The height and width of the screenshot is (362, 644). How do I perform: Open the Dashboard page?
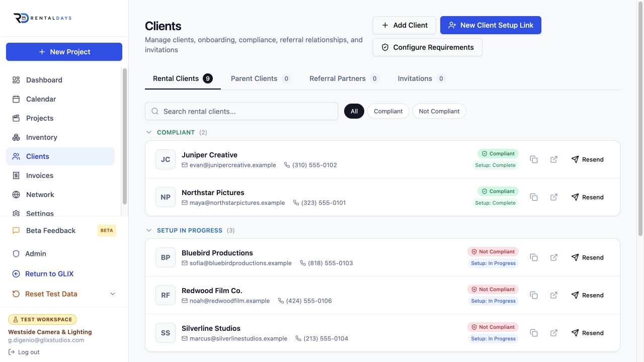60,80
